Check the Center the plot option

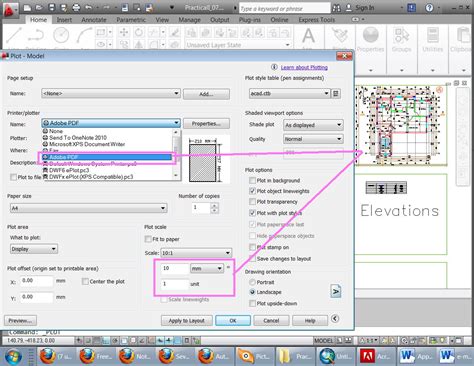85,281
